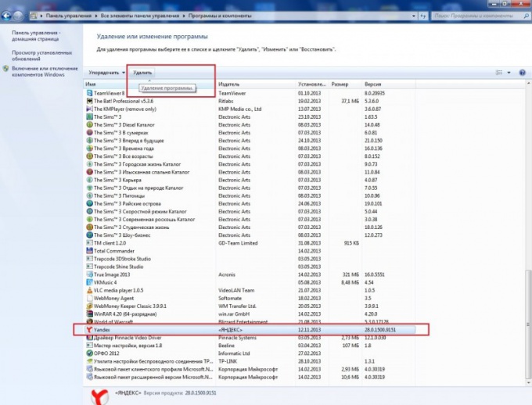Open Включение или отключение компонентов Windows
This screenshot has width=532, height=405.
(45, 72)
